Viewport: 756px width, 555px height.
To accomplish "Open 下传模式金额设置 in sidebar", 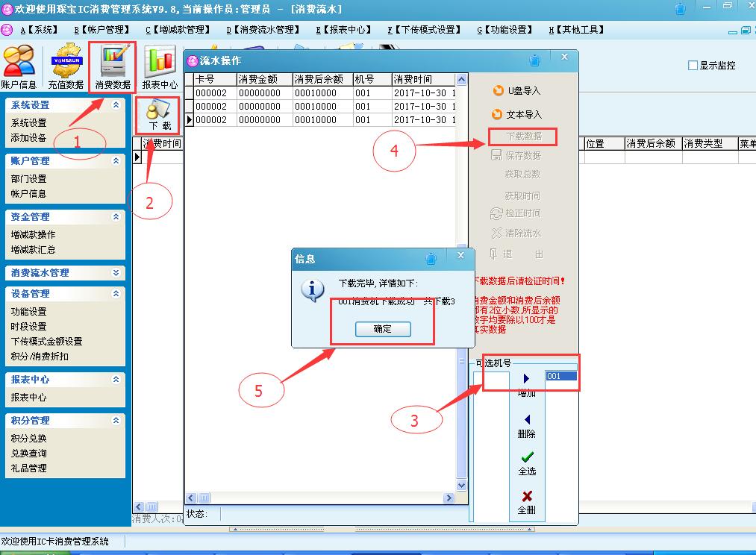I will coord(47,342).
